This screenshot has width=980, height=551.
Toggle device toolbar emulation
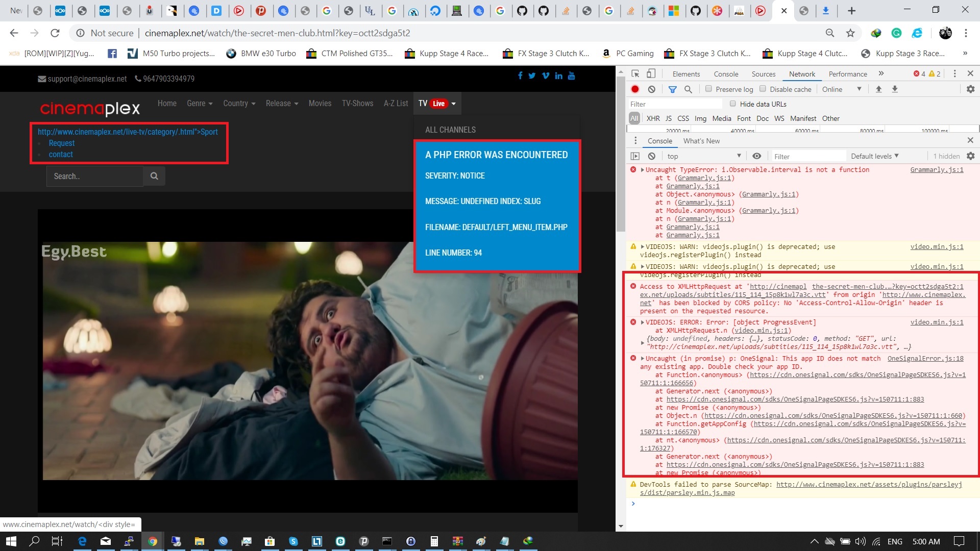coord(651,74)
